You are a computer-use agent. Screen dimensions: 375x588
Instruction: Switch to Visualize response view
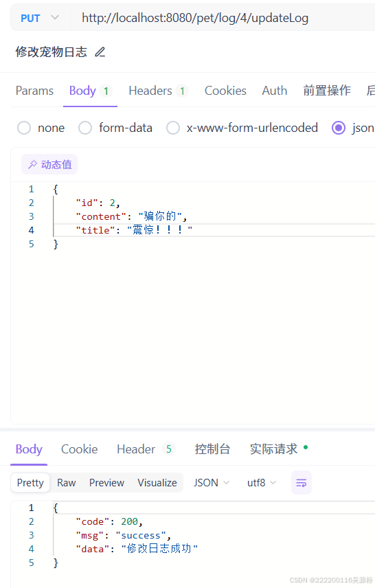(x=157, y=483)
